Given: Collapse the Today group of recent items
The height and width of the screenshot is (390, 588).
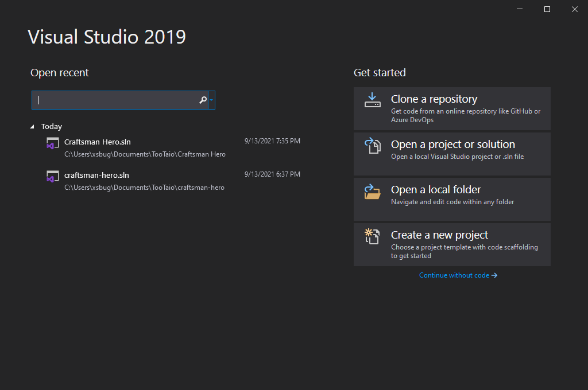Looking at the screenshot, I should point(32,127).
